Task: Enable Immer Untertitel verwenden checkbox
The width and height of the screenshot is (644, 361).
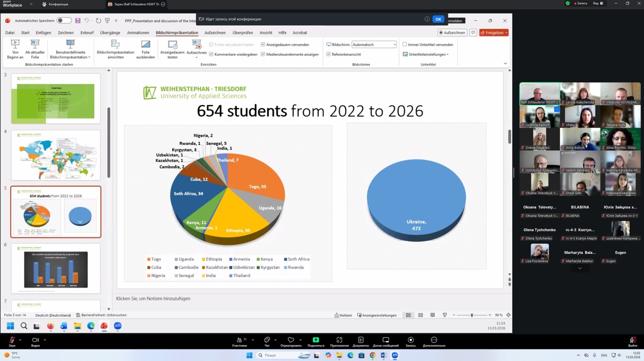Action: 405,45
